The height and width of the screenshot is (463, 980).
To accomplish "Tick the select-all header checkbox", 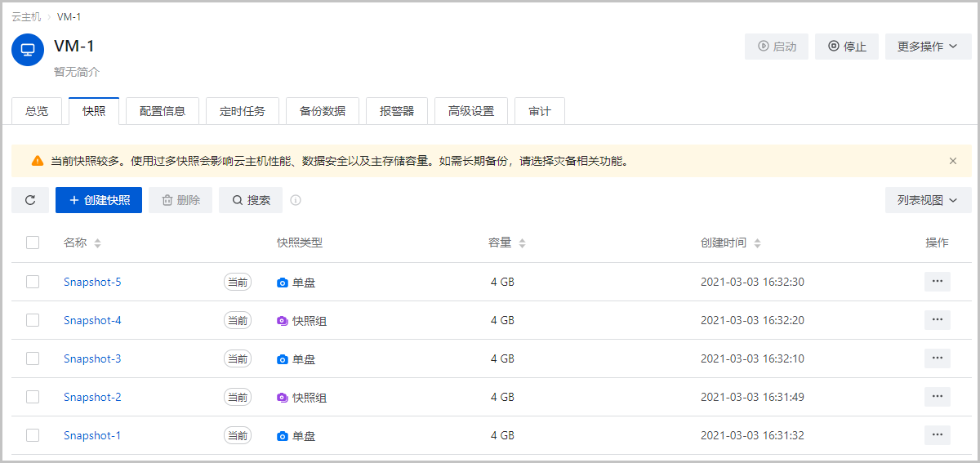I will [33, 243].
